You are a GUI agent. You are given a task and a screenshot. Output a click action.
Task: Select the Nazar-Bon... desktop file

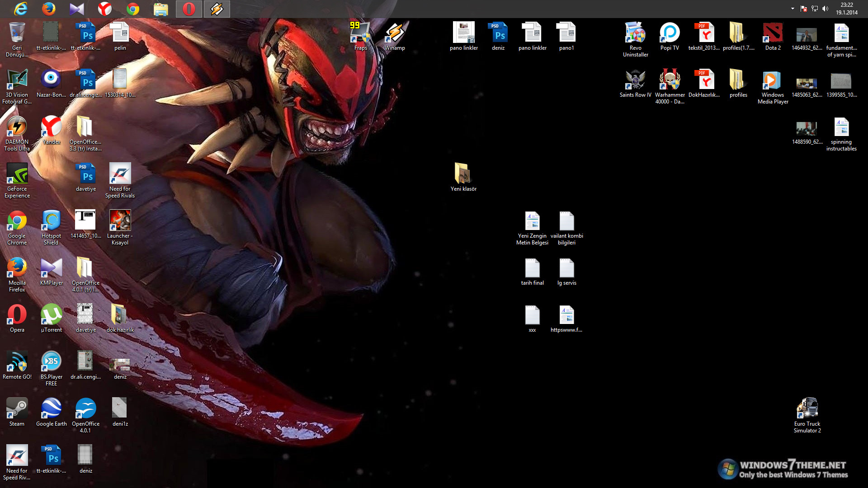pos(51,84)
